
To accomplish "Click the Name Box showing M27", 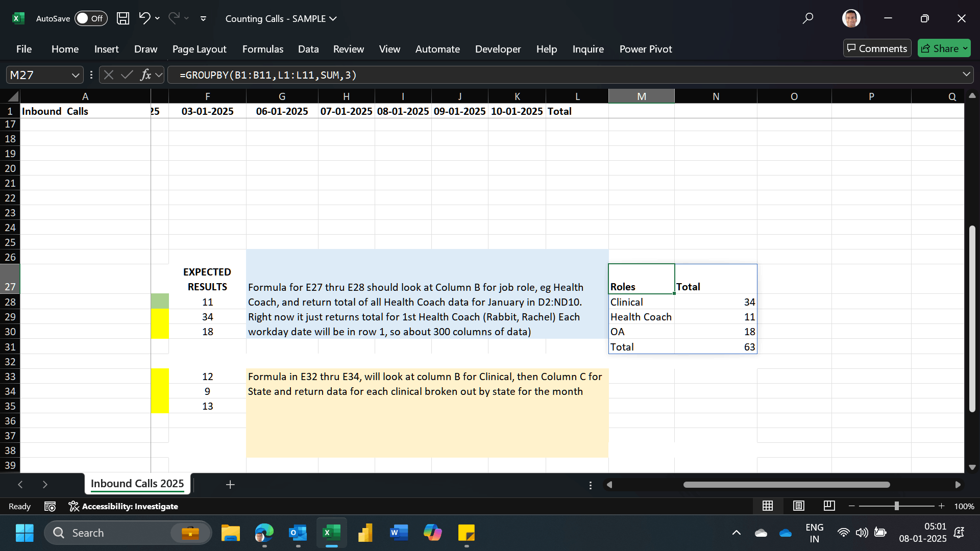I will point(39,75).
